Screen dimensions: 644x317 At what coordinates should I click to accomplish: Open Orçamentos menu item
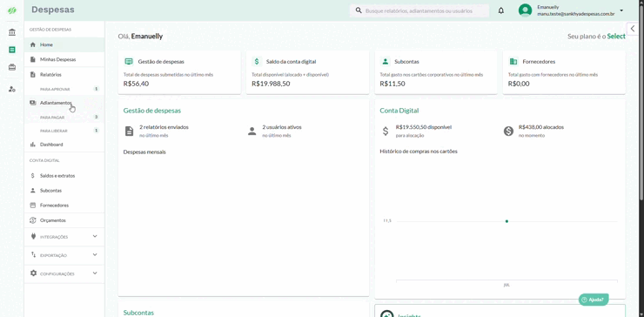pos(64,220)
